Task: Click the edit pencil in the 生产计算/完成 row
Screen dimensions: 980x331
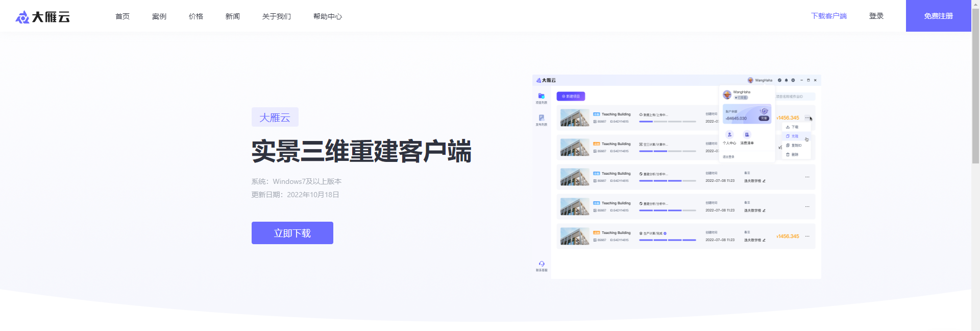Action: (x=764, y=240)
